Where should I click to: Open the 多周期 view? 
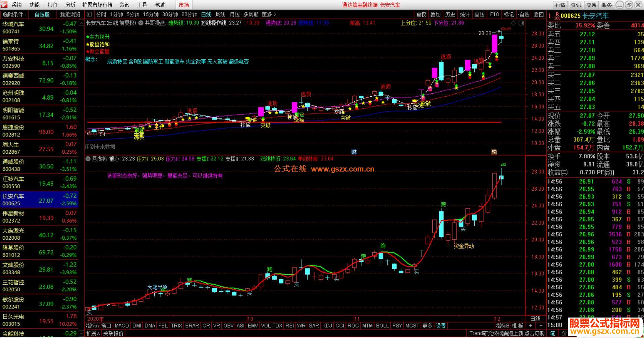click(x=251, y=14)
